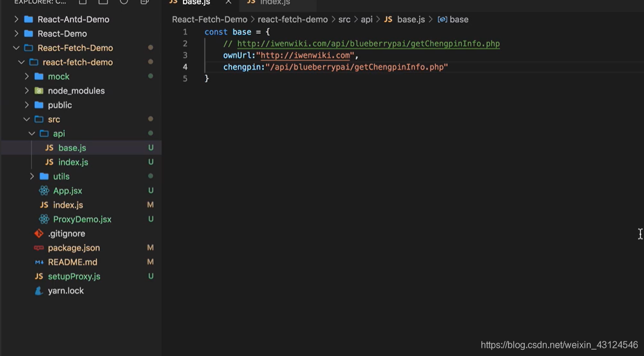Viewport: 644px width, 356px height.
Task: Expand the utils folder chevron
Action: click(32, 177)
